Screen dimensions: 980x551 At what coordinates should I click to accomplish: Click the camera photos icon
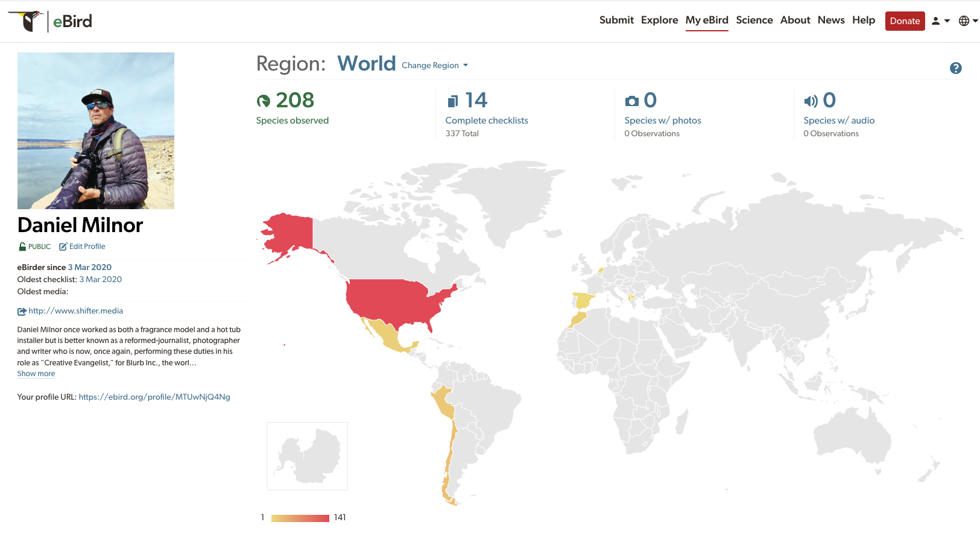point(631,101)
